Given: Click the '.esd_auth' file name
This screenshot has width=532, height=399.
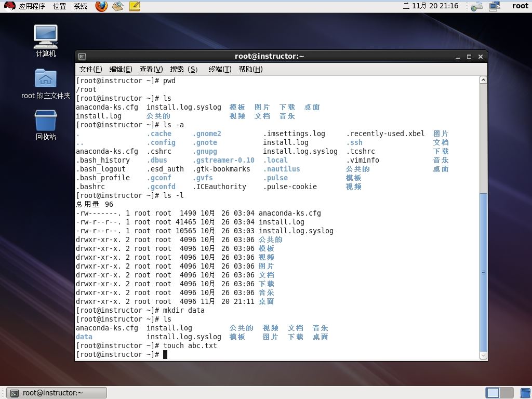Looking at the screenshot, I should pos(165,169).
